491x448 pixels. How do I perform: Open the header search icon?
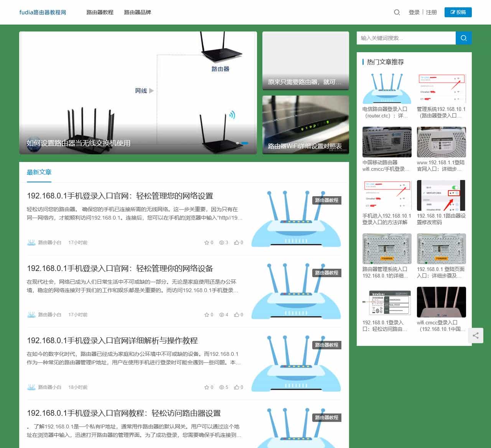[x=397, y=12]
